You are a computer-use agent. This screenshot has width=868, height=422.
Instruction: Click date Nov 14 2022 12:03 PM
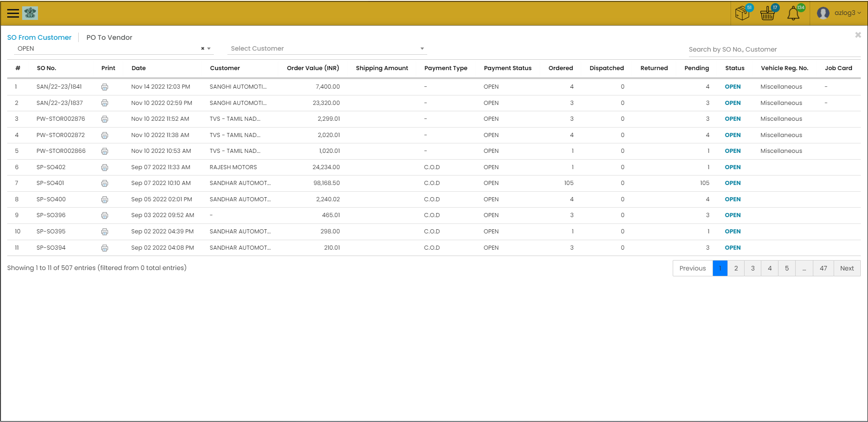pyautogui.click(x=160, y=87)
